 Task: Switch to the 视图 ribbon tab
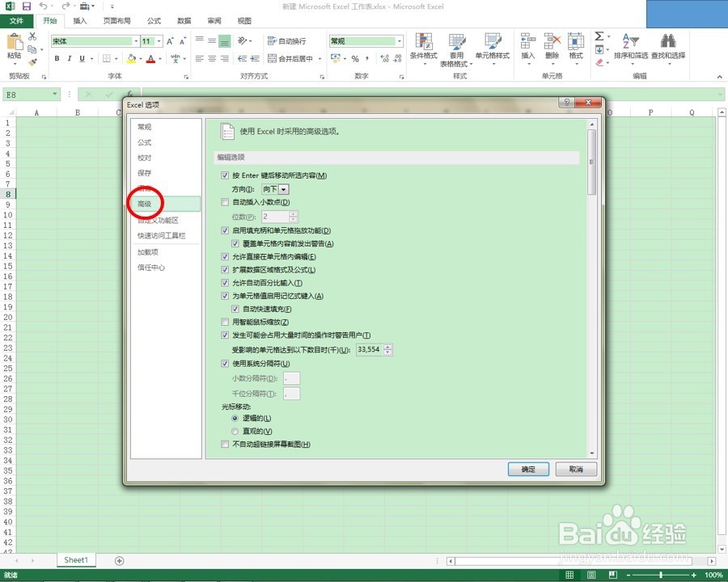pyautogui.click(x=244, y=21)
